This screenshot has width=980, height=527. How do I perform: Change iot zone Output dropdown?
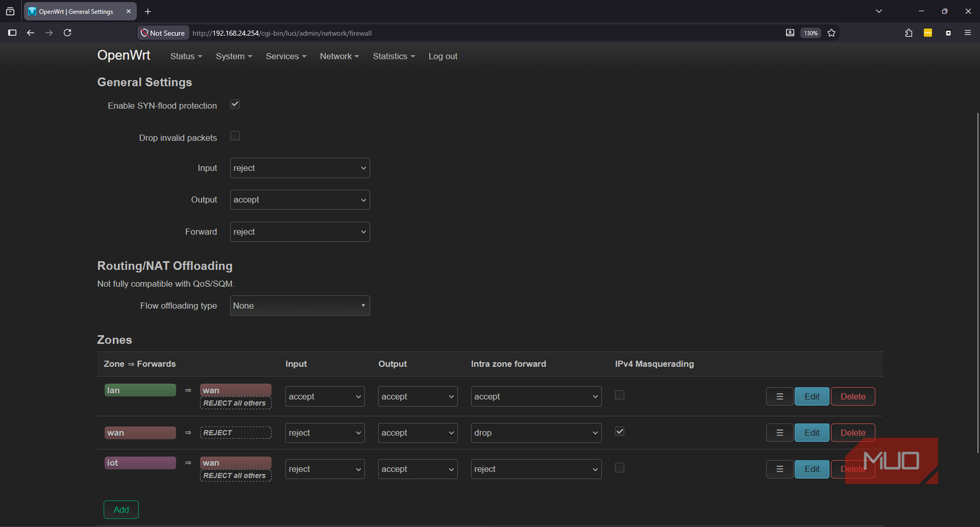click(417, 469)
